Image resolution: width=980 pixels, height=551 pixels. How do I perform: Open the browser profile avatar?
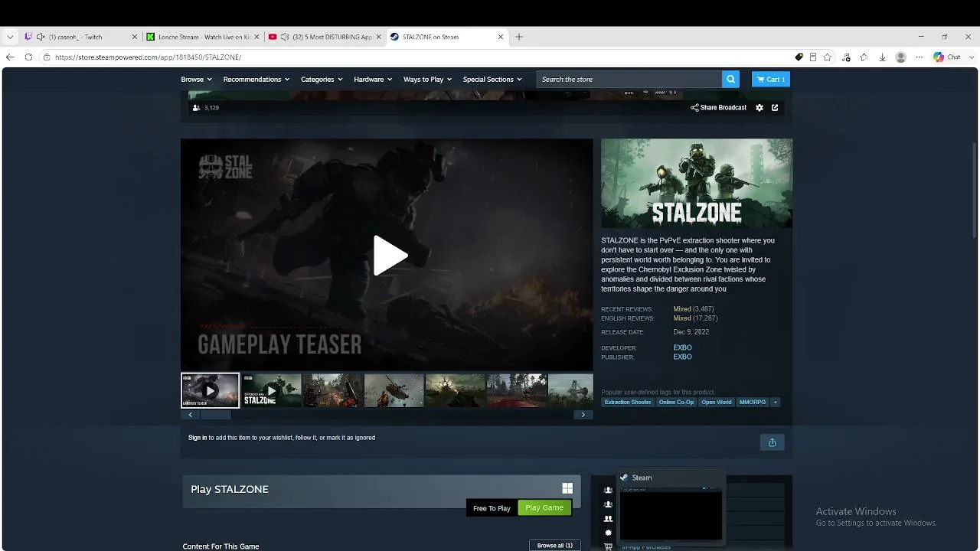pyautogui.click(x=901, y=57)
